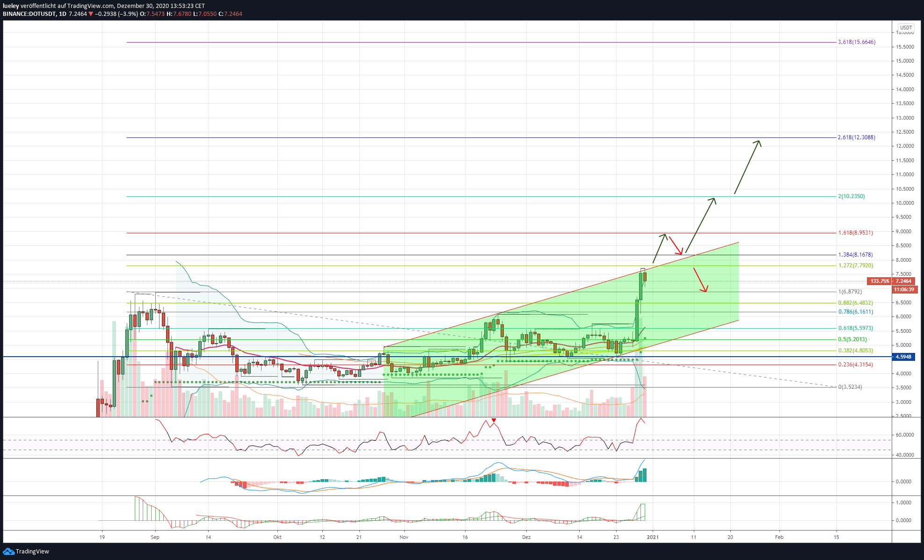This screenshot has width=924, height=560.
Task: Click the Sep date axis label
Action: (155, 537)
